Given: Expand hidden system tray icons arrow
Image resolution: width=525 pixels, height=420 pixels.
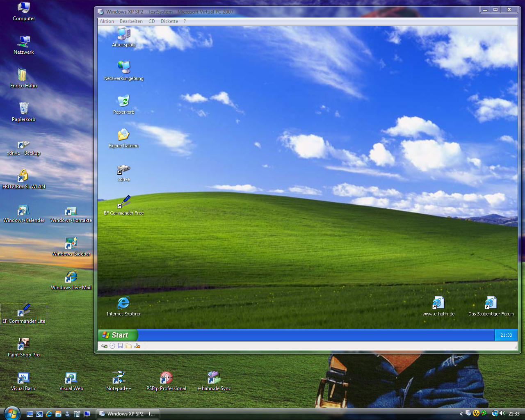Looking at the screenshot, I should (x=461, y=413).
